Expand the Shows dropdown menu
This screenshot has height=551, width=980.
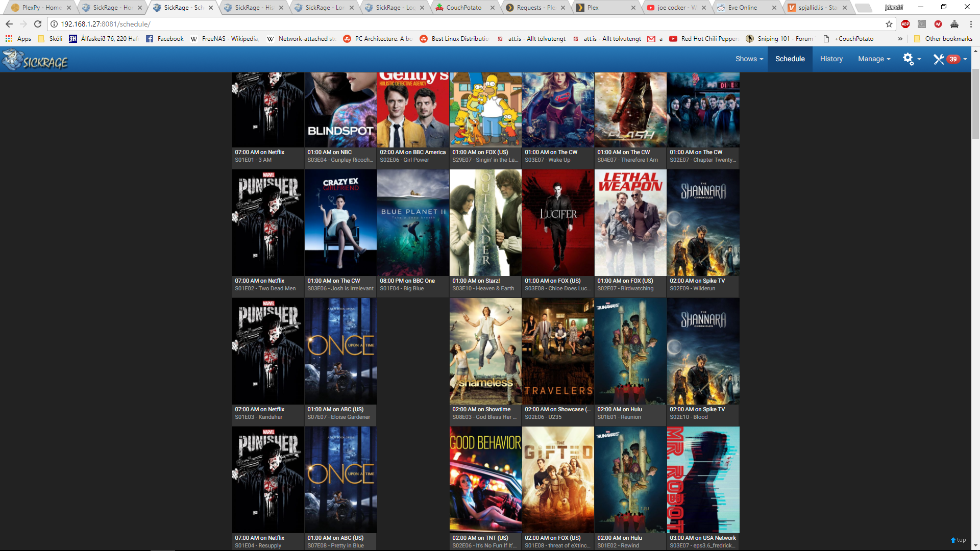[x=749, y=59]
